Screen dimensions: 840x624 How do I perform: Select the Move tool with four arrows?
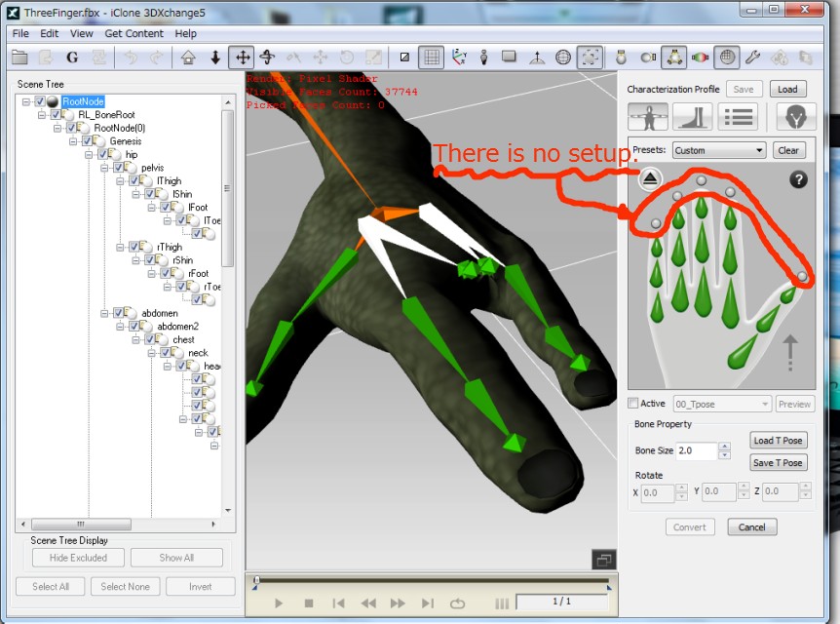point(241,58)
